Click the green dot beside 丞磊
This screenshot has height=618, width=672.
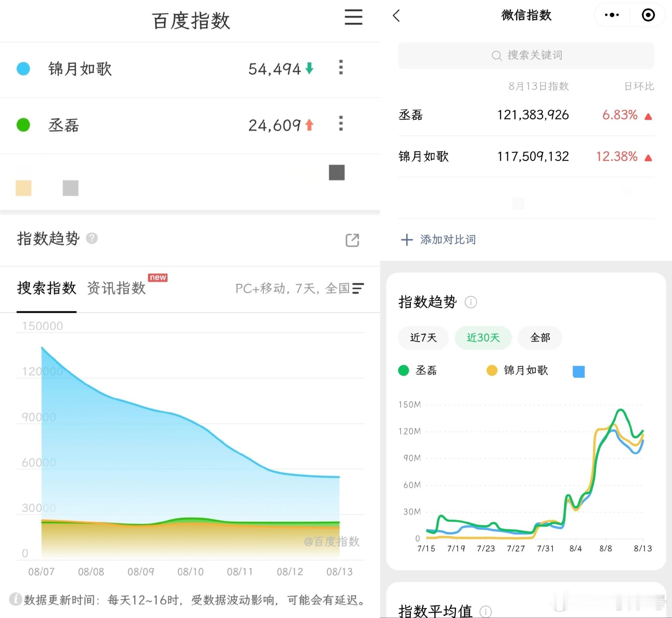click(x=23, y=125)
